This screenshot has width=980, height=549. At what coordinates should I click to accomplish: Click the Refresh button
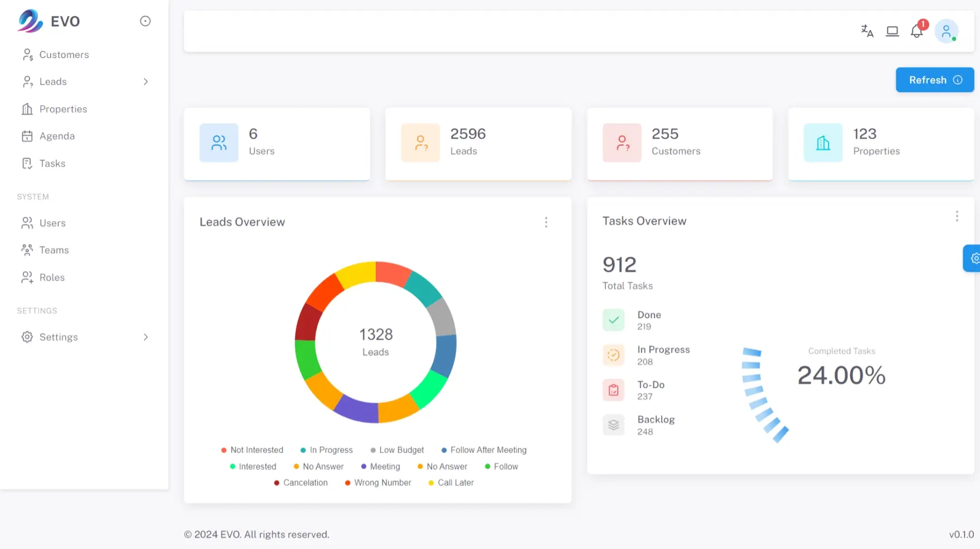[x=935, y=80]
